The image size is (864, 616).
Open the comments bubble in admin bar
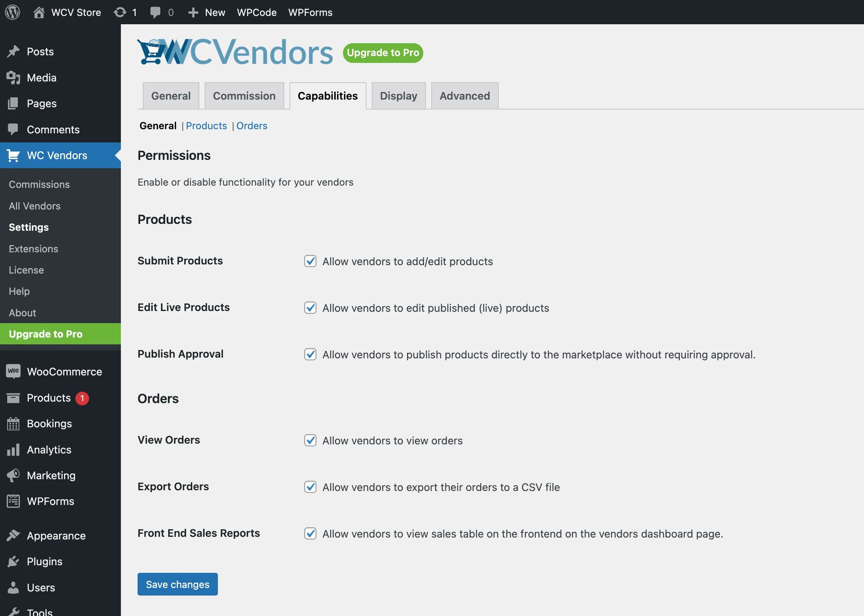point(155,13)
